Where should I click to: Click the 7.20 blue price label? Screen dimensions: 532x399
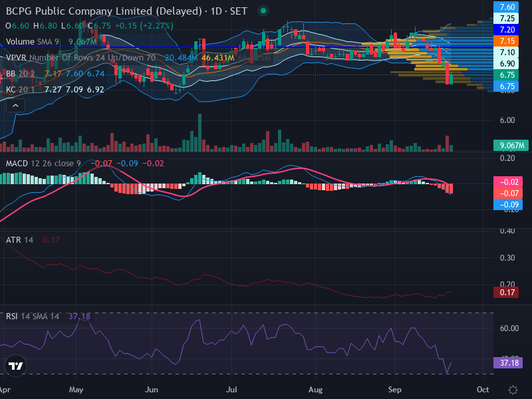tap(506, 29)
